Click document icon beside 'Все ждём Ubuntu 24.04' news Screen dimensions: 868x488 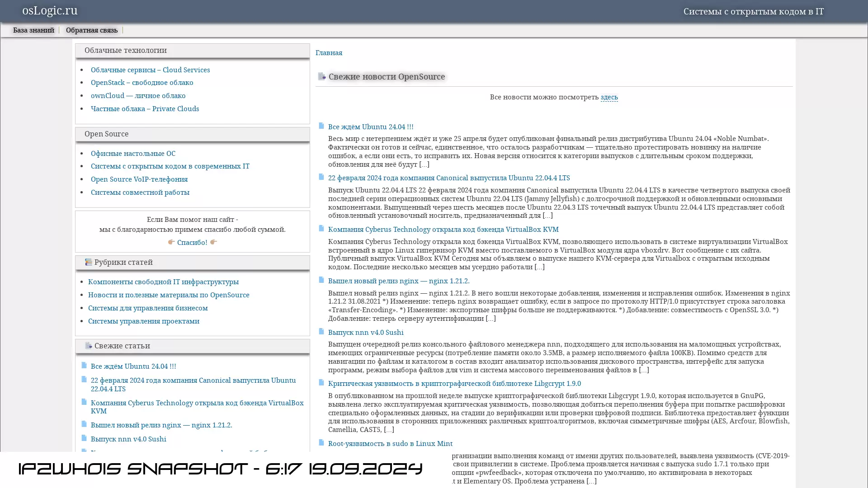pos(321,126)
